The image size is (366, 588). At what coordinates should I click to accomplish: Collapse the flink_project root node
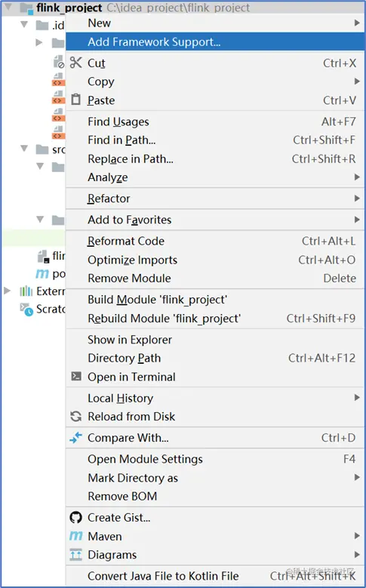(x=8, y=7)
